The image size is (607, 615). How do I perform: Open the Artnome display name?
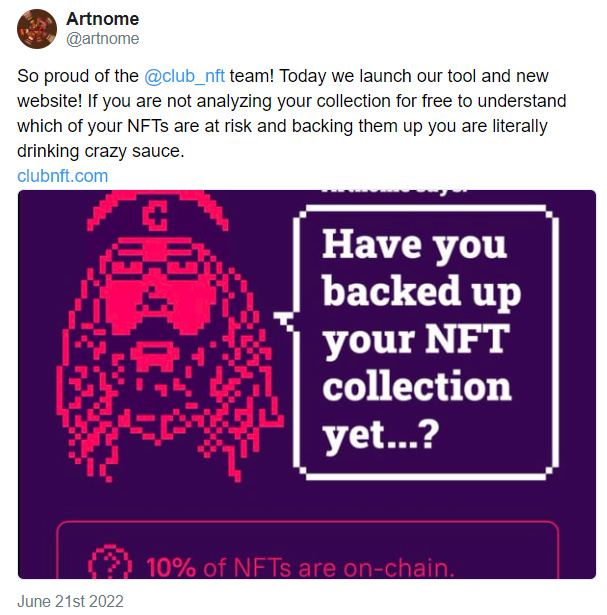coord(102,19)
